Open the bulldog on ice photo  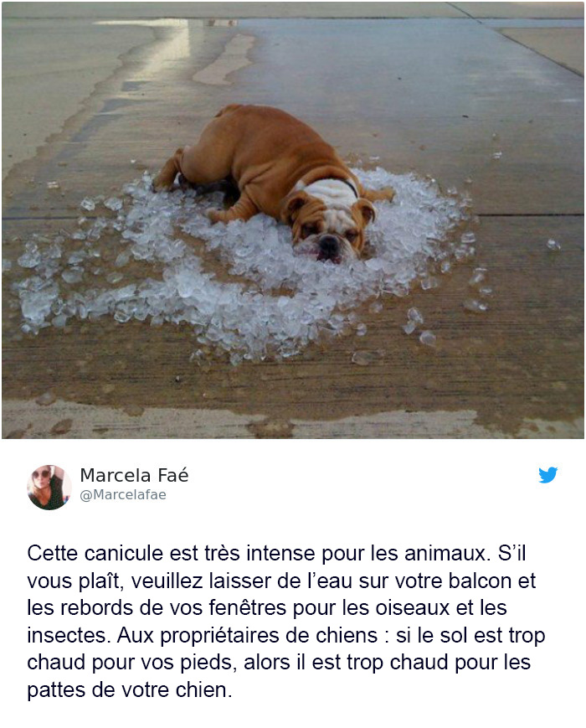[x=293, y=220]
